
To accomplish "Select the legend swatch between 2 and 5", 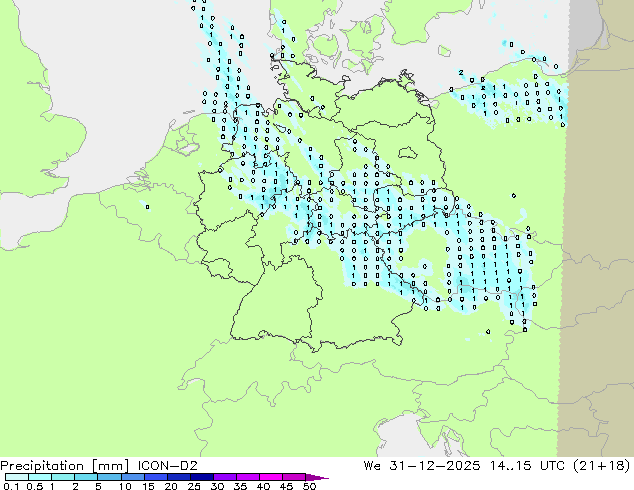I will click(x=86, y=477).
